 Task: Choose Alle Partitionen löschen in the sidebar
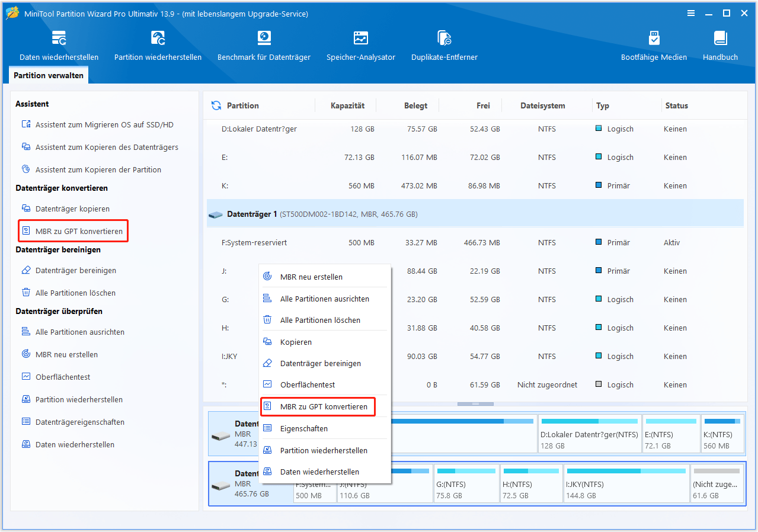tap(68, 293)
